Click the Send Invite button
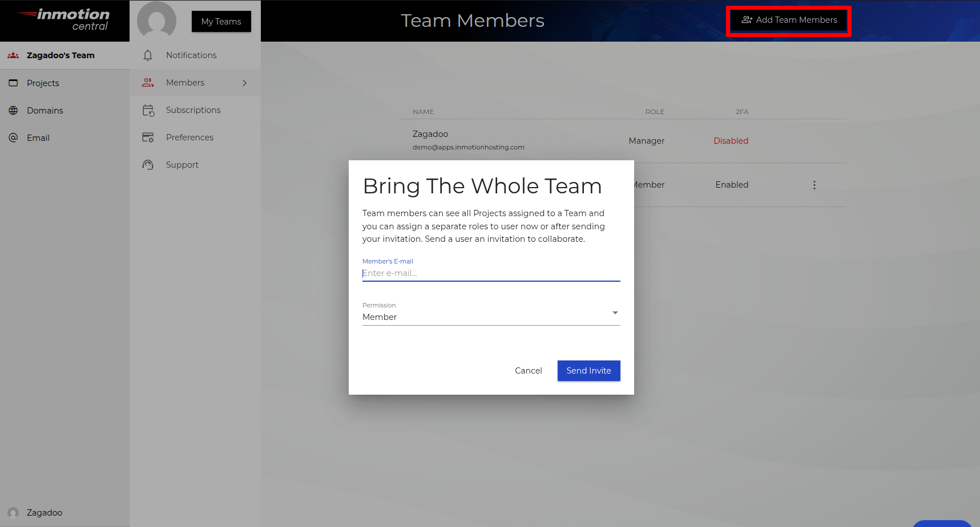980x527 pixels. click(588, 370)
